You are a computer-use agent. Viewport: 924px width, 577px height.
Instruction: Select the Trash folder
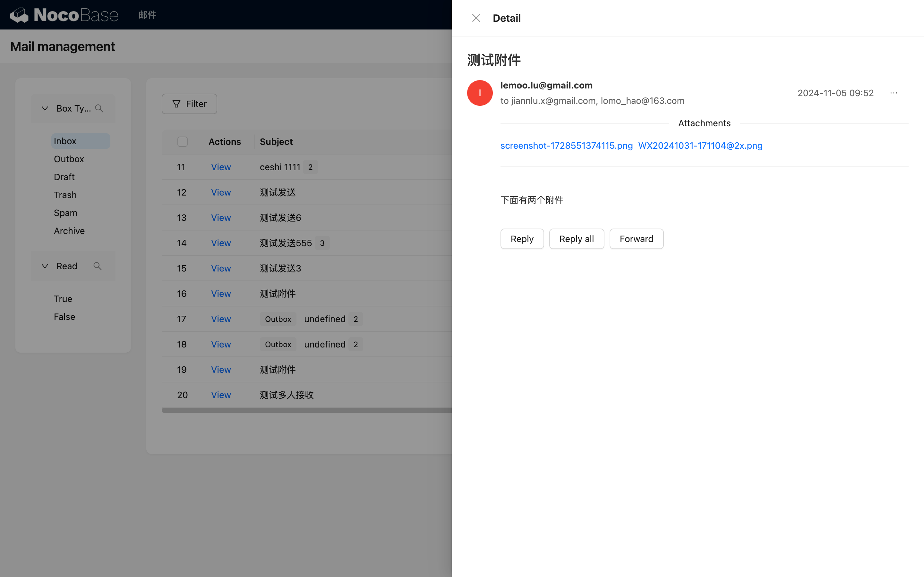coord(65,195)
